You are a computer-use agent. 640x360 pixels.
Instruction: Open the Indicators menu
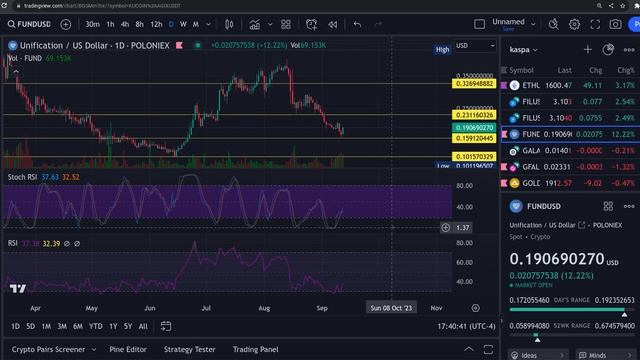pos(255,24)
